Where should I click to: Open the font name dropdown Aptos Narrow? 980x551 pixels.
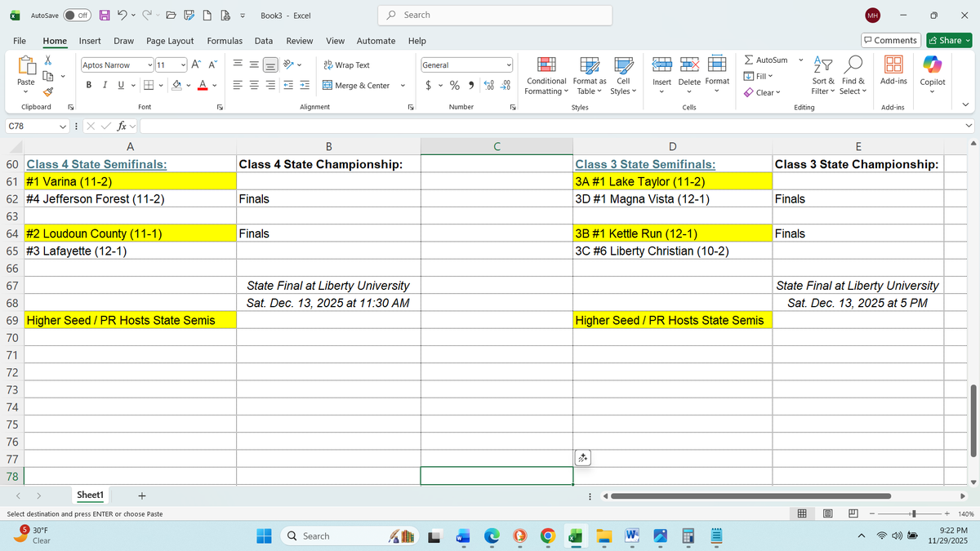click(149, 64)
